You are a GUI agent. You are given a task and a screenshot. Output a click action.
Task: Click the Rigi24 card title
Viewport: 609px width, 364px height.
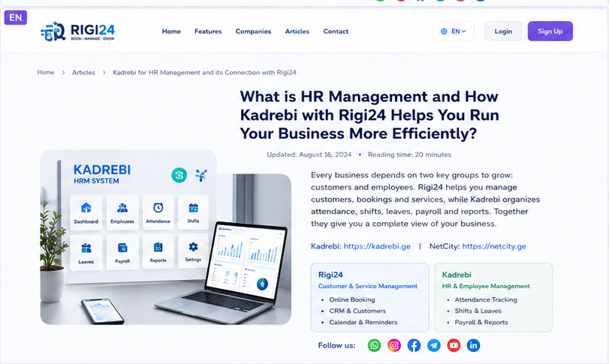tap(330, 275)
